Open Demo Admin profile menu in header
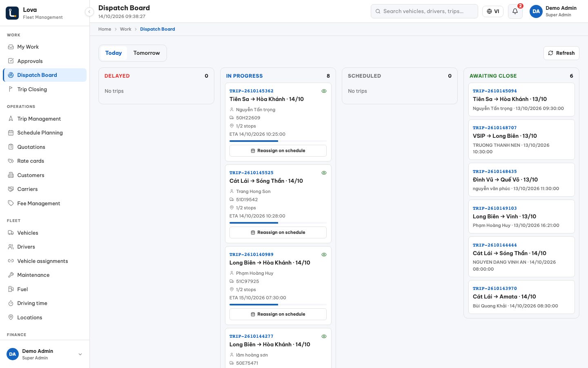Screen dimensions: 588x368 pos(554,11)
